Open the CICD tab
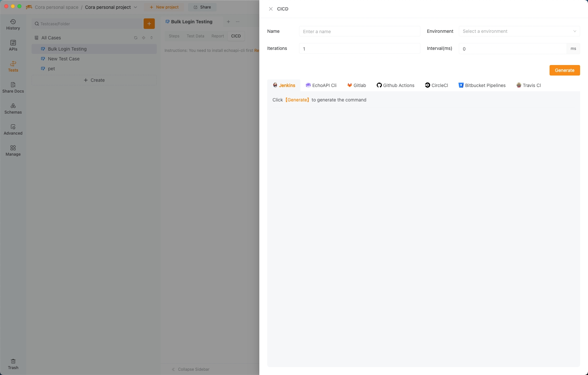Screen dimensions: 588x375 pos(236,36)
